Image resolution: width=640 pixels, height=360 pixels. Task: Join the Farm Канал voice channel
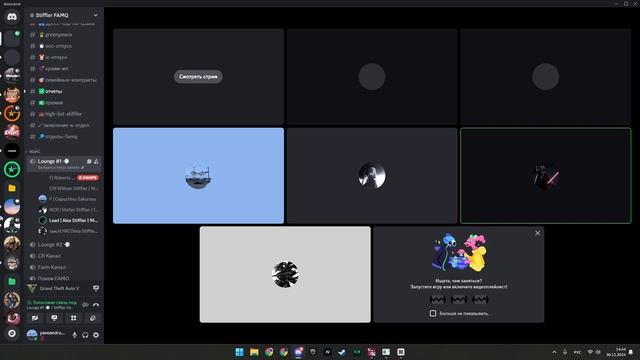64,267
